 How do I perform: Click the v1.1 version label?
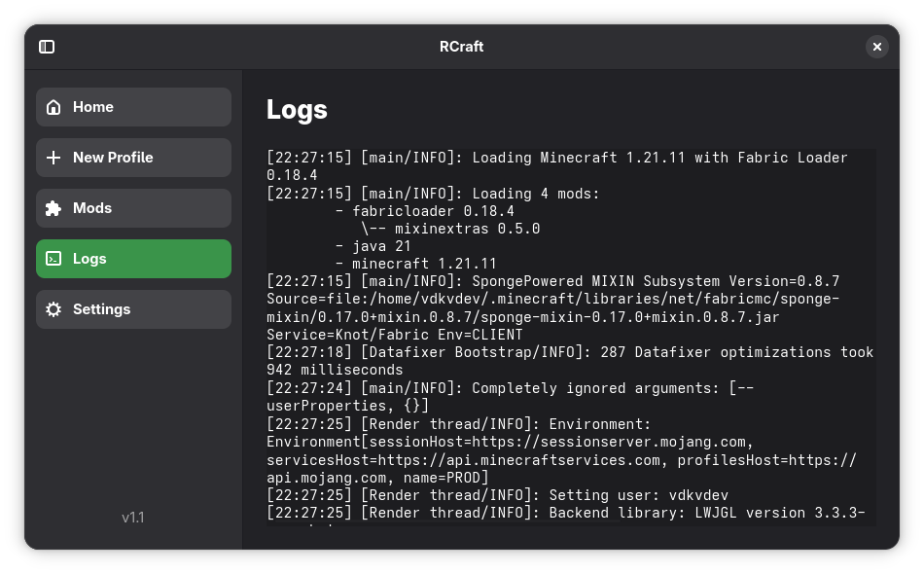coord(133,518)
